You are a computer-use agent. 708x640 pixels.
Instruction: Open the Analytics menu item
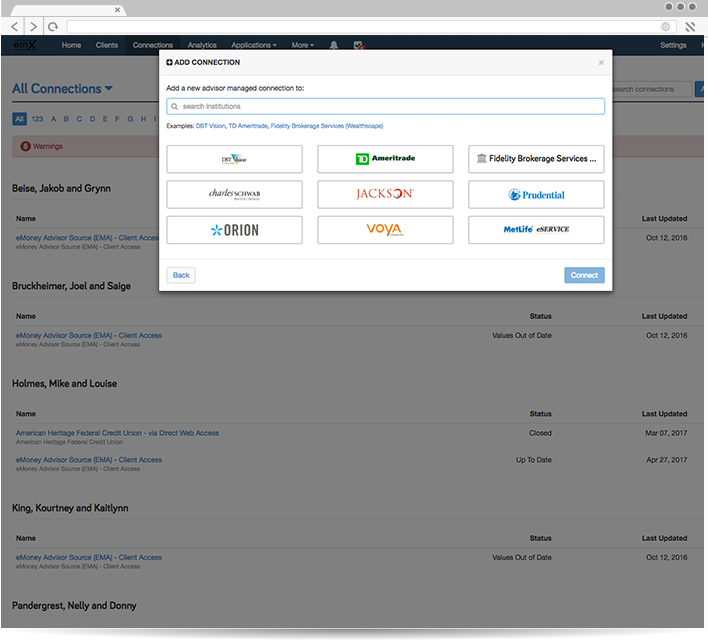point(202,45)
